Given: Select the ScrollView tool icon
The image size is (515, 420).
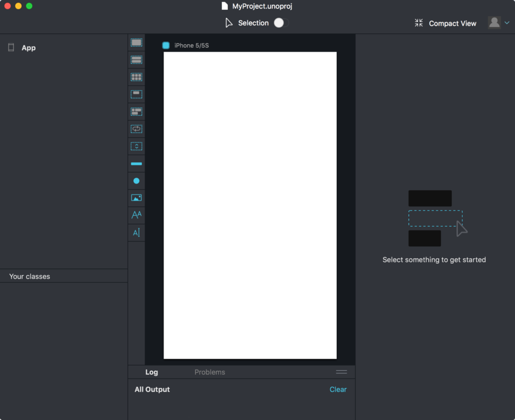Looking at the screenshot, I should [x=136, y=146].
